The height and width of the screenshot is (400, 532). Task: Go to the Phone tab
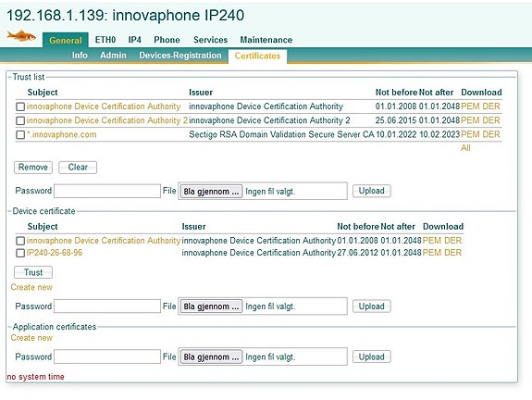(167, 40)
